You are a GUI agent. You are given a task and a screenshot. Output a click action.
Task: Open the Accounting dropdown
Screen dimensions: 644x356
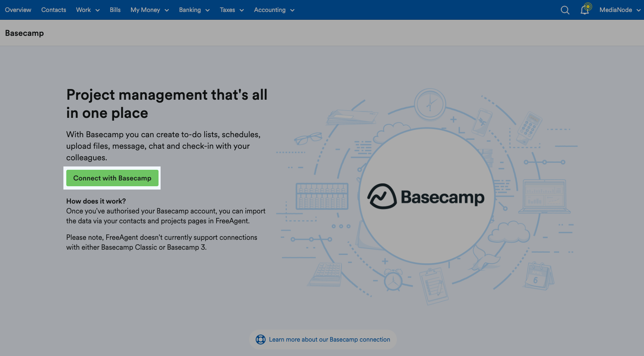coord(274,10)
